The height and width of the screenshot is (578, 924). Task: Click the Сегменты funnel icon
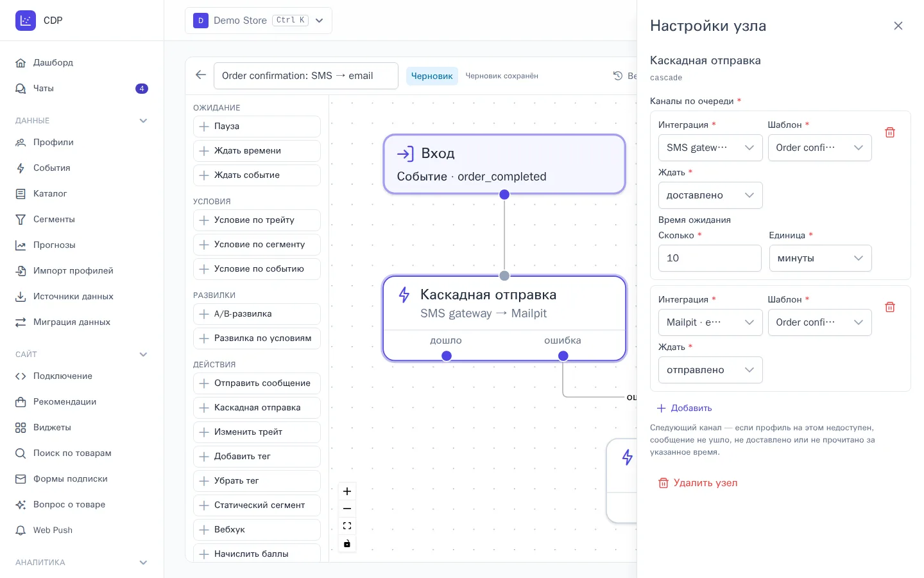21,219
